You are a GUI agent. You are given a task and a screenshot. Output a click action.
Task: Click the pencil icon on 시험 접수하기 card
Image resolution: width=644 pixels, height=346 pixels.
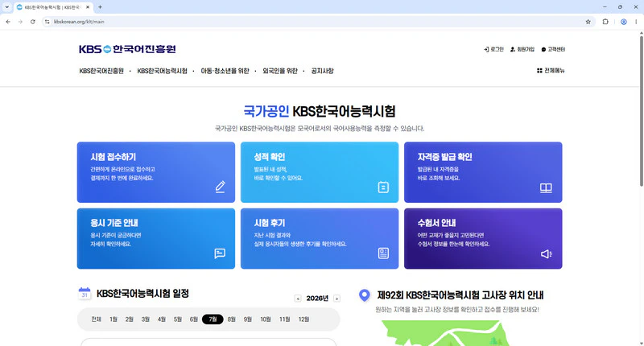220,187
